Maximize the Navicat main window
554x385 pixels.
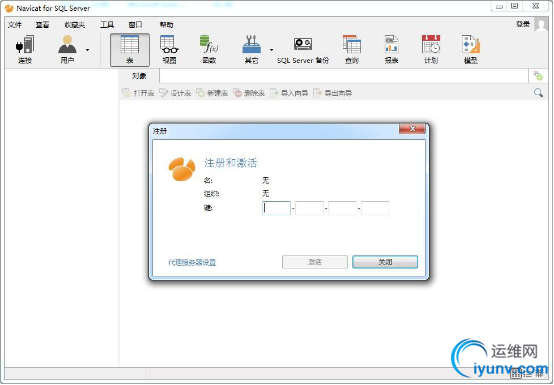[515, 6]
